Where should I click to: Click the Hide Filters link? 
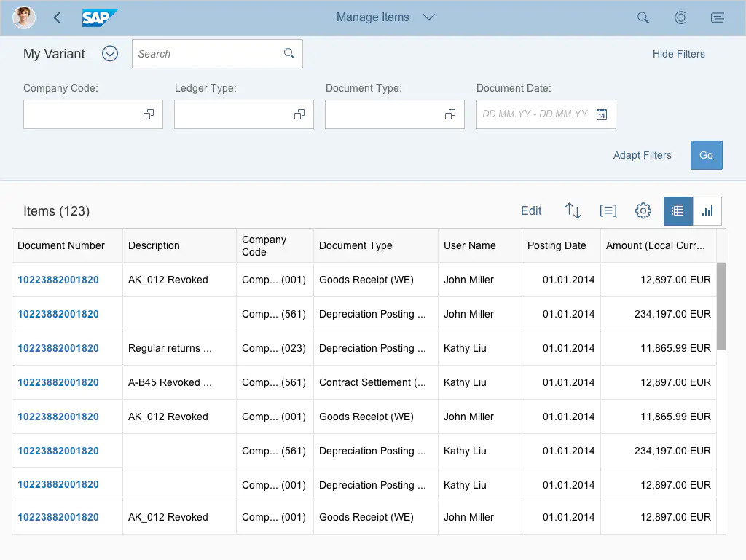click(x=678, y=54)
